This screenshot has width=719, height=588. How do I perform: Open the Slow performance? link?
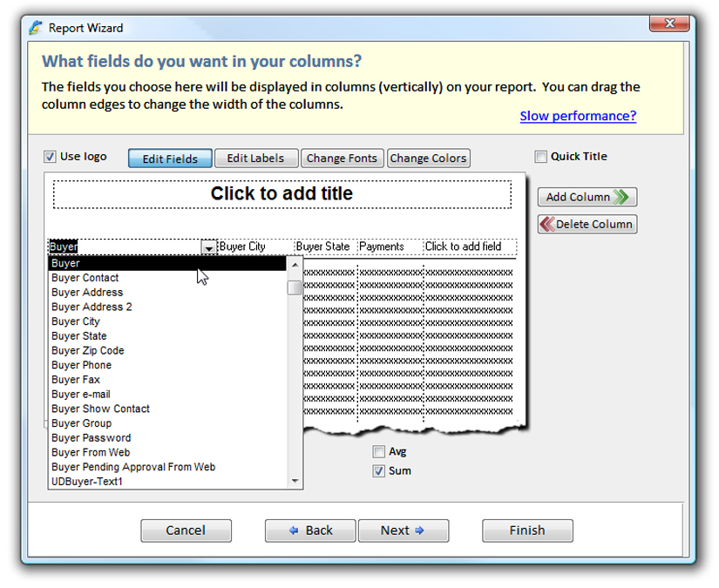[577, 116]
